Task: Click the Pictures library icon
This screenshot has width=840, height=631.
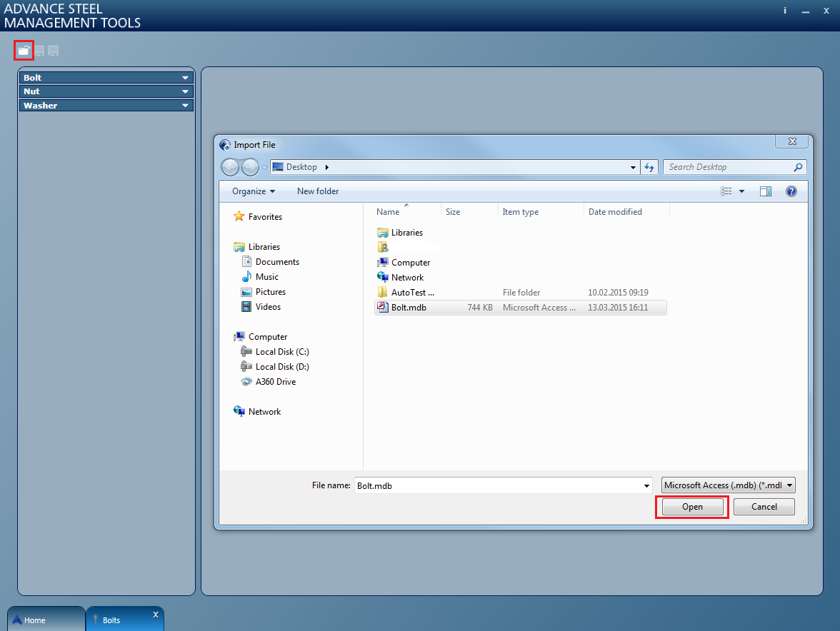Action: pos(246,292)
